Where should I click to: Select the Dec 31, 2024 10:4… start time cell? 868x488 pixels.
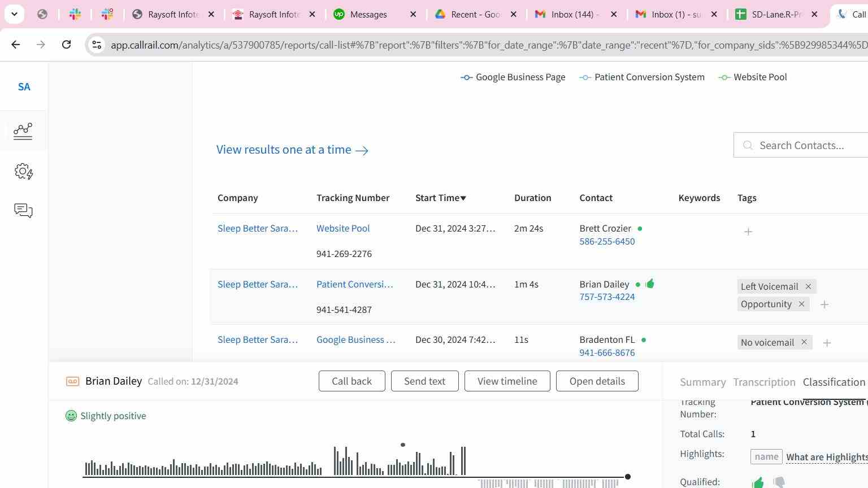[x=455, y=284]
